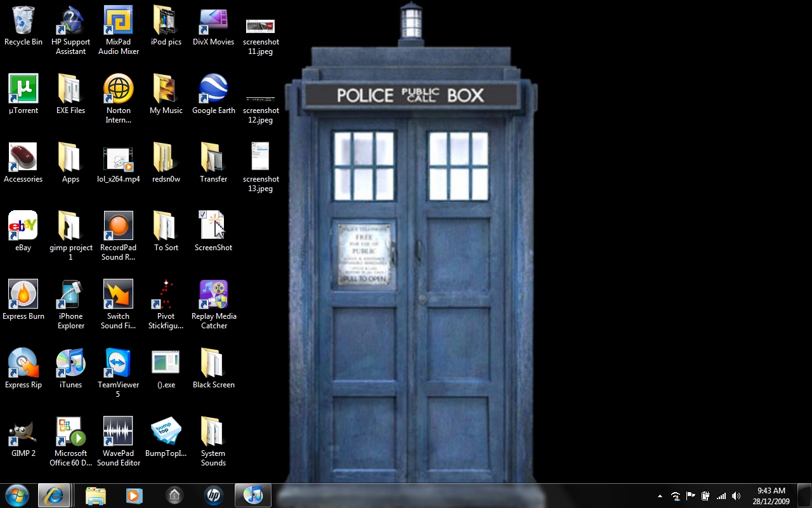Viewport: 812px width, 508px height.
Task: Select the Express Burn shortcut
Action: [x=23, y=295]
